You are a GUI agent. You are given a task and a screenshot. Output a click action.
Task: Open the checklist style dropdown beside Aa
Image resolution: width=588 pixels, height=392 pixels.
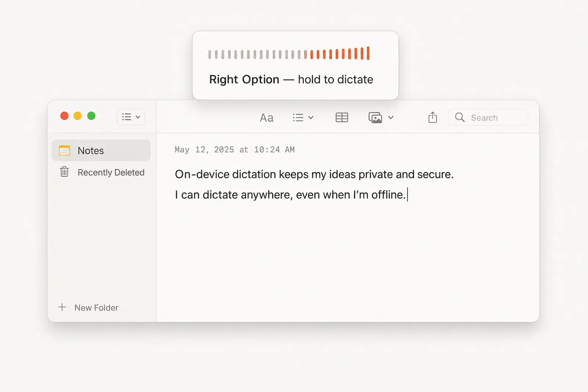point(303,118)
